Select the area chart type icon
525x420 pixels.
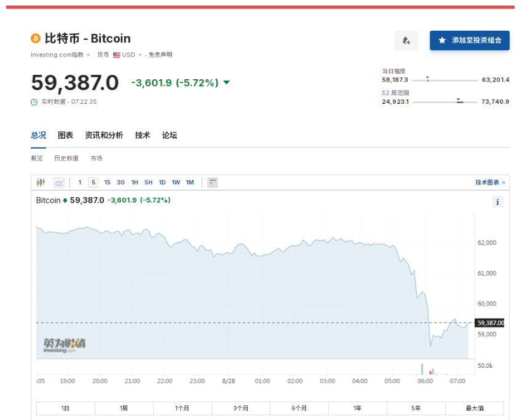click(59, 182)
